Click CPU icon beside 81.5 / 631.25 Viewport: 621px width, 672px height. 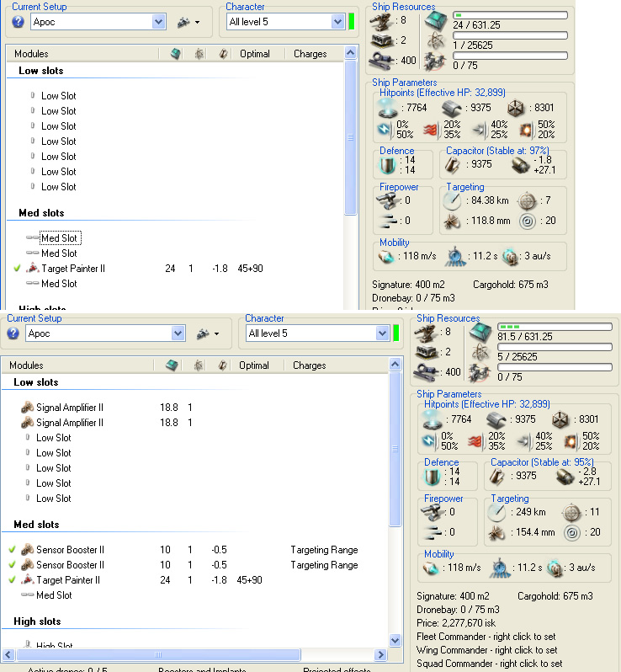pyautogui.click(x=480, y=331)
